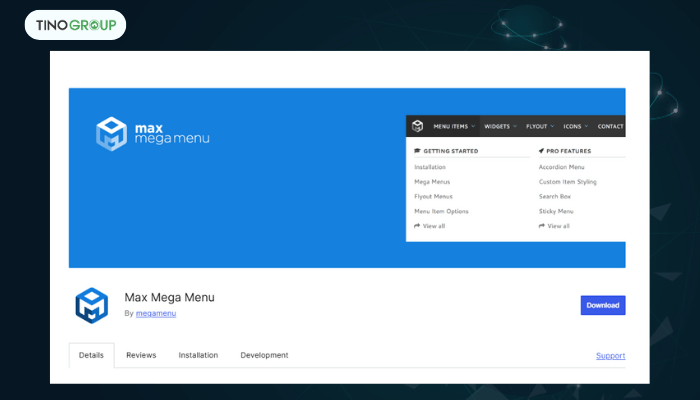Open the Support link
Viewport: 700px width, 400px height.
pyautogui.click(x=610, y=355)
